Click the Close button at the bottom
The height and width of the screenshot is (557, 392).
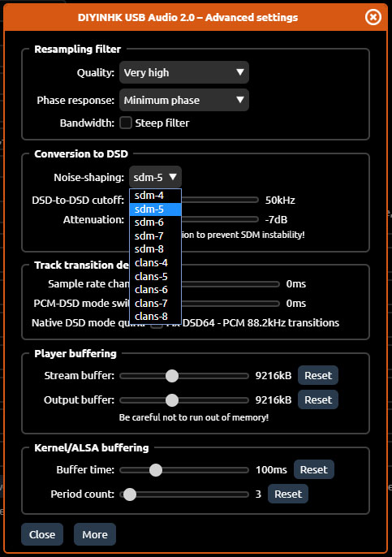pos(42,534)
